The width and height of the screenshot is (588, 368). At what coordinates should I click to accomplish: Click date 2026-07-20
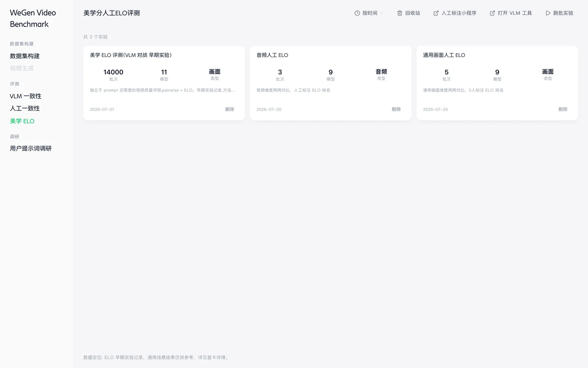point(269,109)
